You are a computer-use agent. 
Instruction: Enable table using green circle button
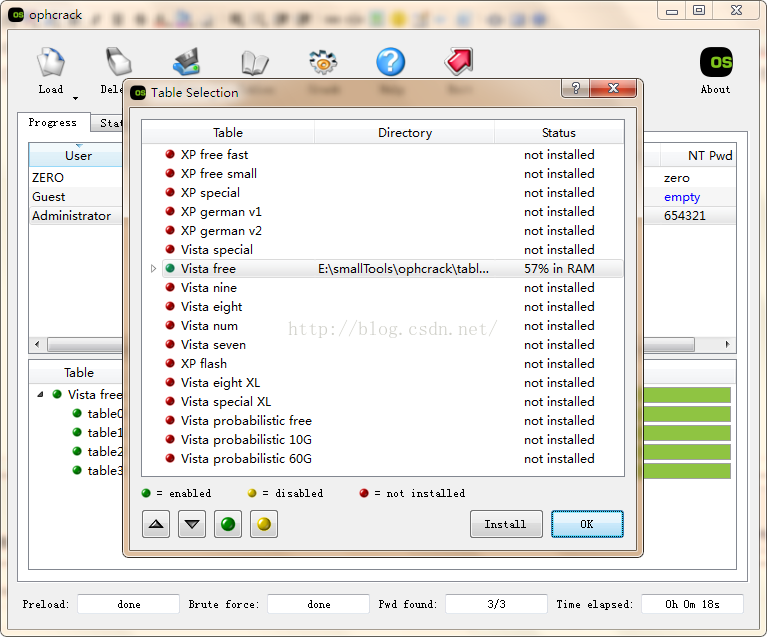pyautogui.click(x=228, y=524)
